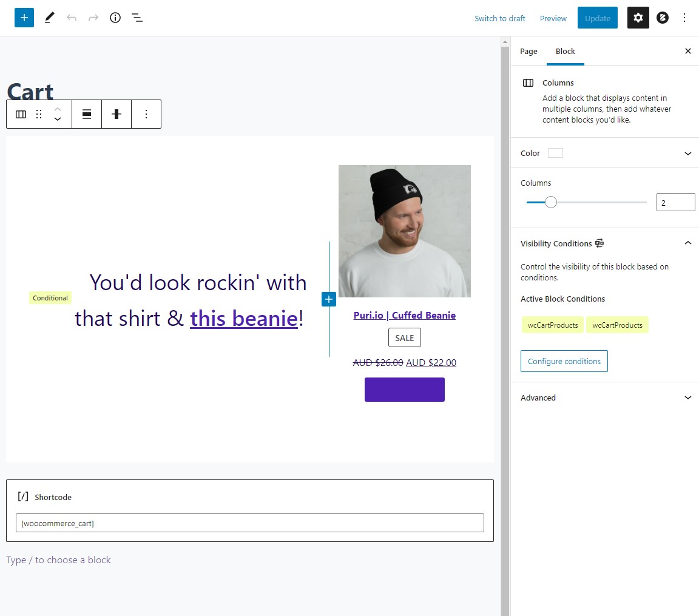This screenshot has width=699, height=616.
Task: Click the Columns block type icon in toolbar
Action: point(21,115)
